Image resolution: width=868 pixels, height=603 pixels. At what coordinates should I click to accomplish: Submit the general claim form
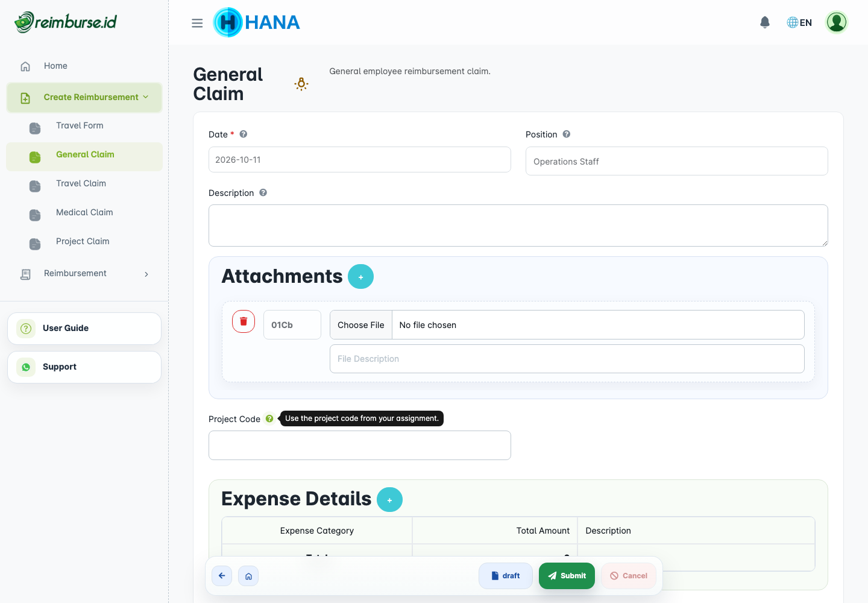click(567, 576)
